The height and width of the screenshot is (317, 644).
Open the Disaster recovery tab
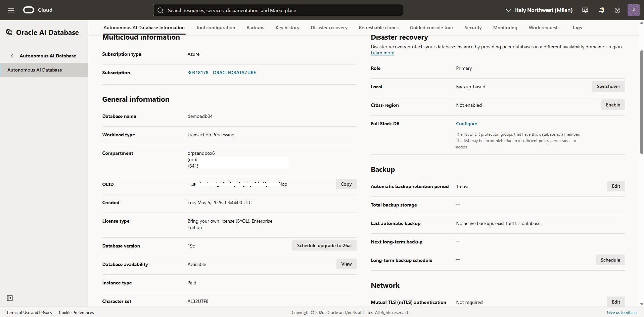329,28
